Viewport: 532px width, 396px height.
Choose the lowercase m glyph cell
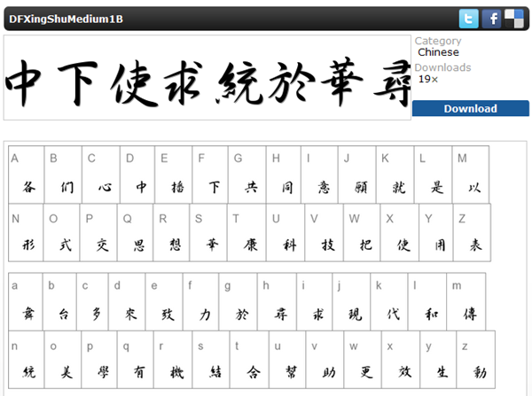coord(466,302)
